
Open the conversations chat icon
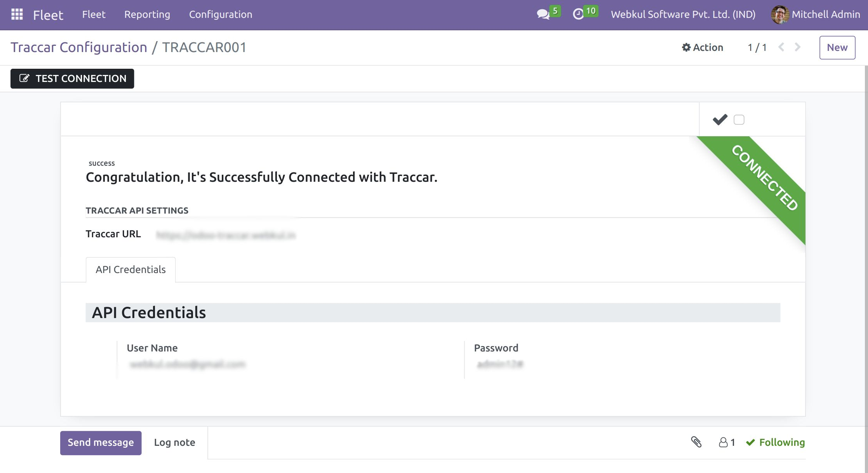click(x=543, y=14)
